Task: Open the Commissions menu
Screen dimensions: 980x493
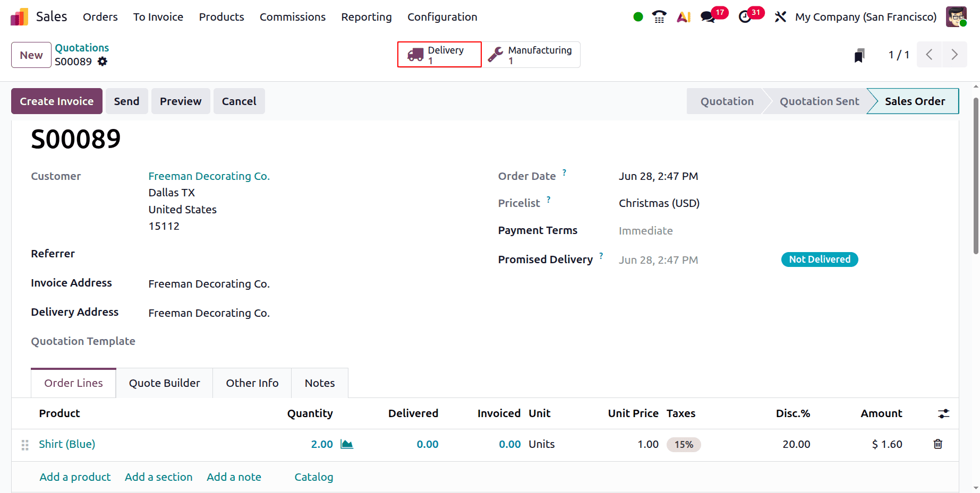Action: tap(293, 17)
